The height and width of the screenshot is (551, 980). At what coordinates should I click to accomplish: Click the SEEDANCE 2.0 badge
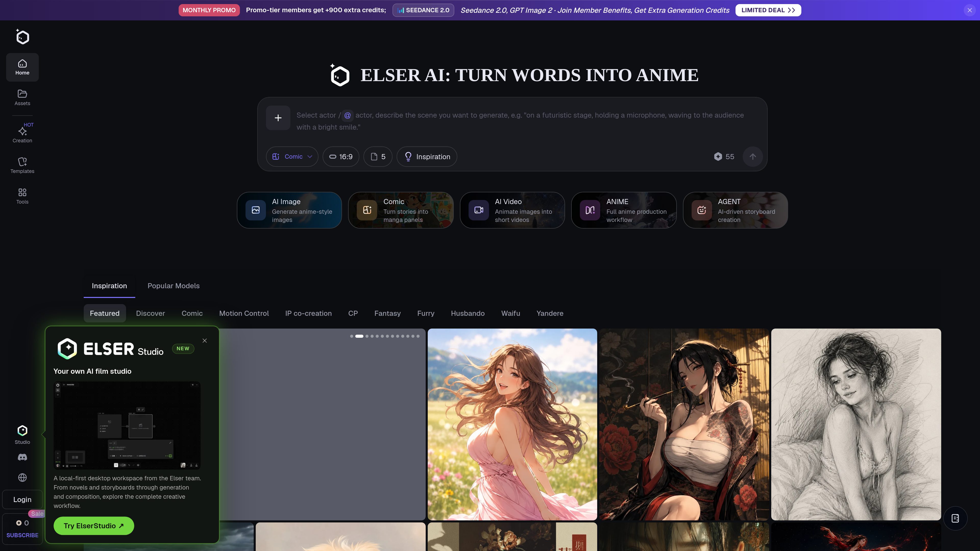423,10
